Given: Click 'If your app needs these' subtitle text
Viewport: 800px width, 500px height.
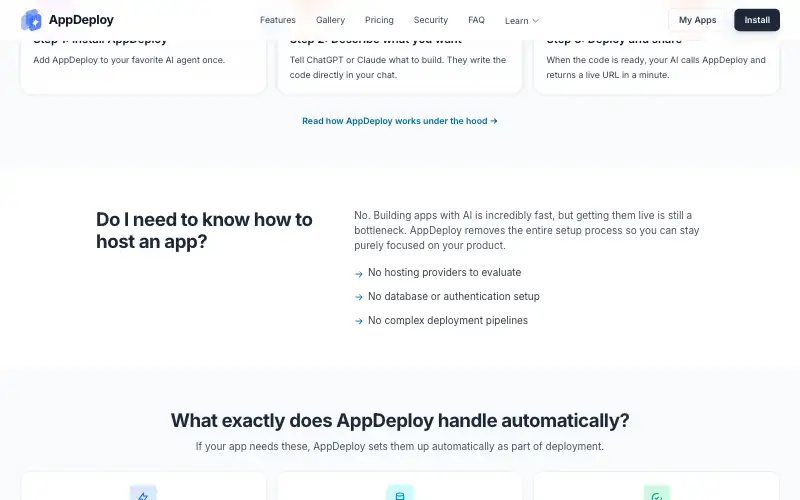Looking at the screenshot, I should coord(400,446).
